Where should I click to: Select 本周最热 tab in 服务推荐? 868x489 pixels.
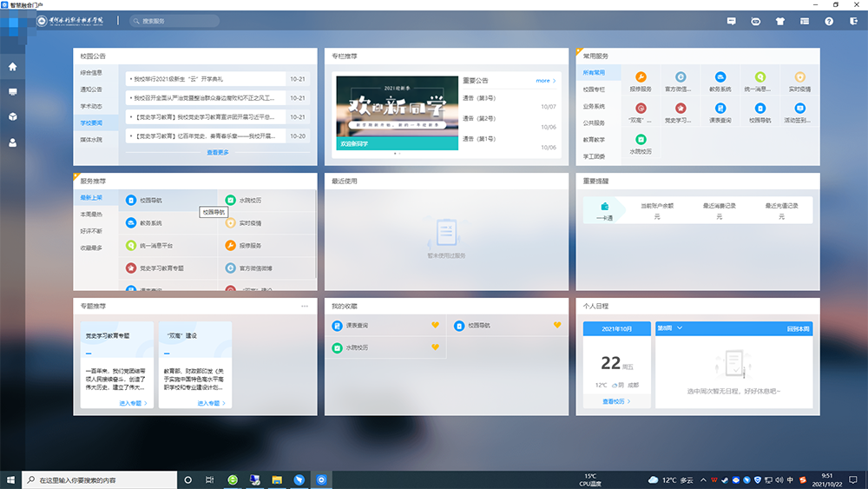tap(91, 214)
